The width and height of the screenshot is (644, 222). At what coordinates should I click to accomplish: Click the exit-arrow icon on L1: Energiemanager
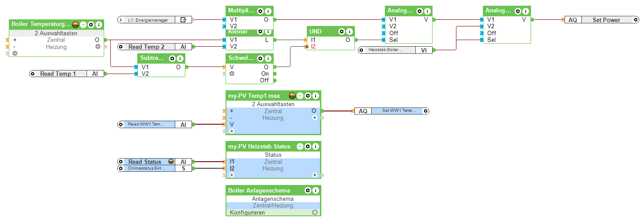184,20
